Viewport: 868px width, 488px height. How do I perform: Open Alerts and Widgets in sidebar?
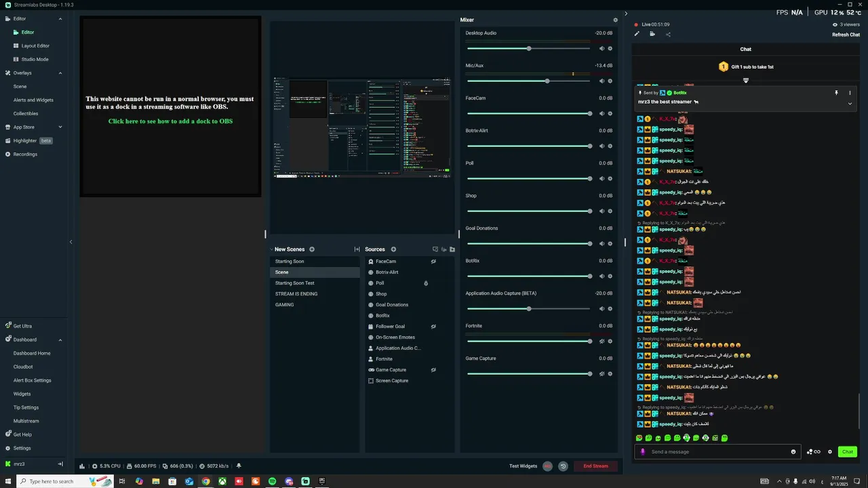click(x=33, y=100)
